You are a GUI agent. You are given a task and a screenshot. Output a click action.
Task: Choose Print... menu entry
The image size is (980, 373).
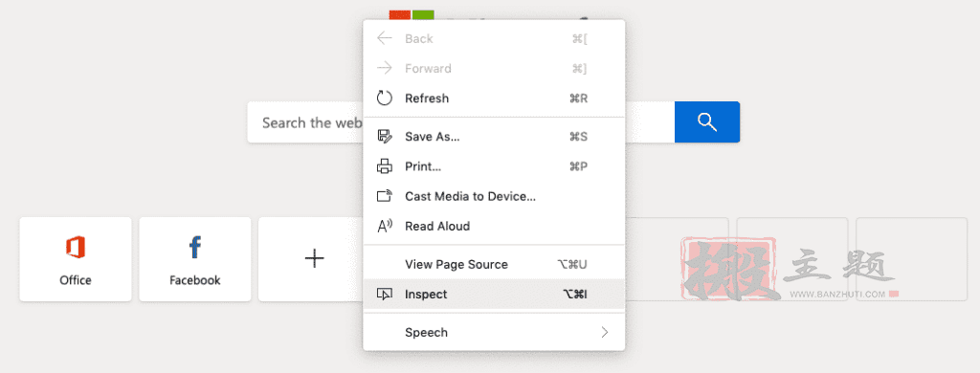[494, 166]
